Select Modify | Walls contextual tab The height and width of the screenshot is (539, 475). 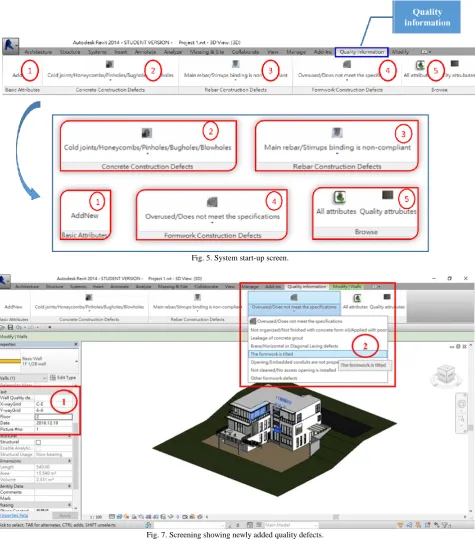pos(346,286)
